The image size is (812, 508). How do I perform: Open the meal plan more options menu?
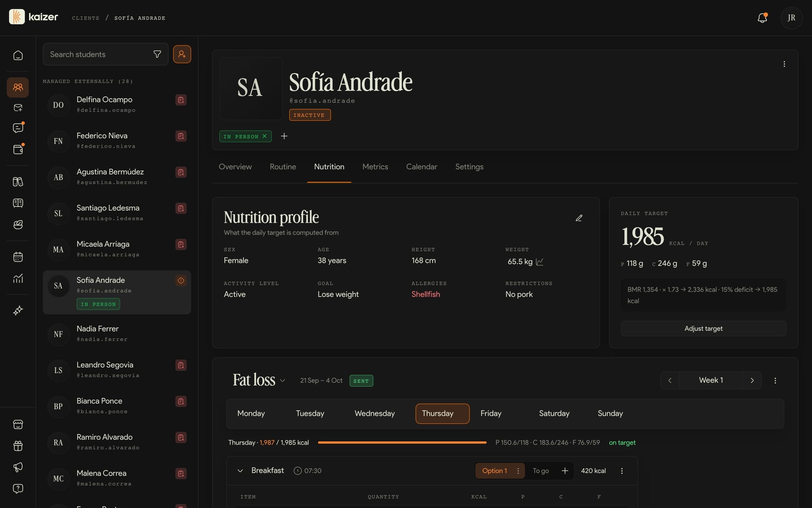click(775, 380)
